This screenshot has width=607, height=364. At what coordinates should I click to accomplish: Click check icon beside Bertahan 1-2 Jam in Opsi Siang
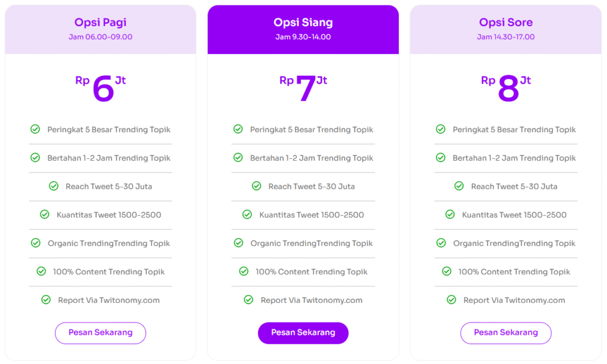point(238,158)
